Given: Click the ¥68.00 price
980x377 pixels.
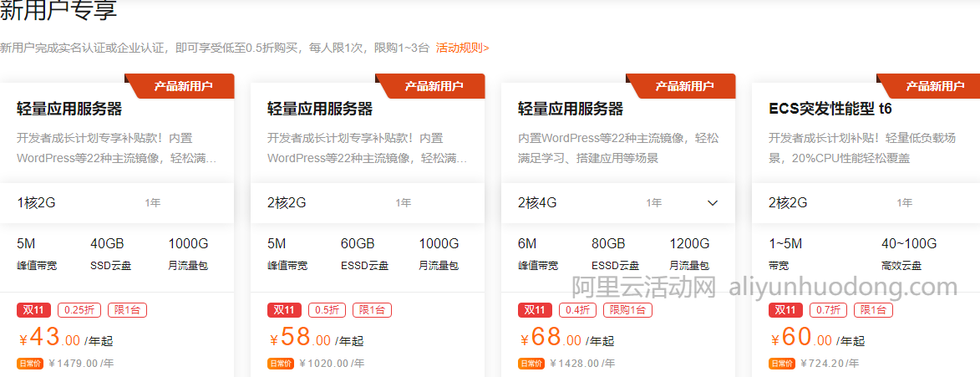Looking at the screenshot, I should click(x=551, y=339).
